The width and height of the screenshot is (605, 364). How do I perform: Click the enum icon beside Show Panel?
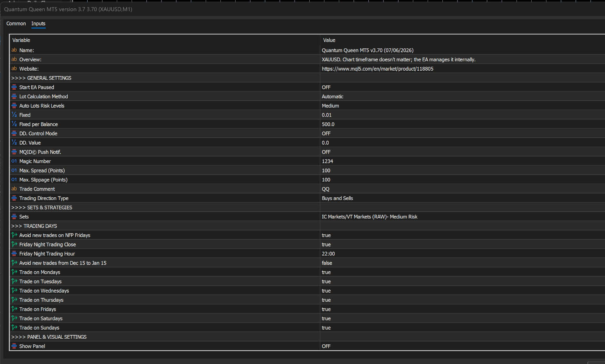pyautogui.click(x=14, y=346)
